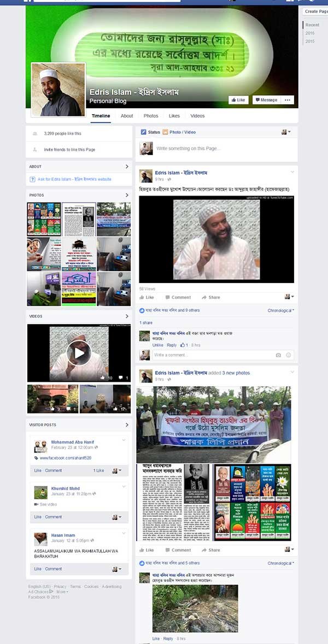Open the three-dots more options menu
The image size is (328, 644).
[288, 100]
